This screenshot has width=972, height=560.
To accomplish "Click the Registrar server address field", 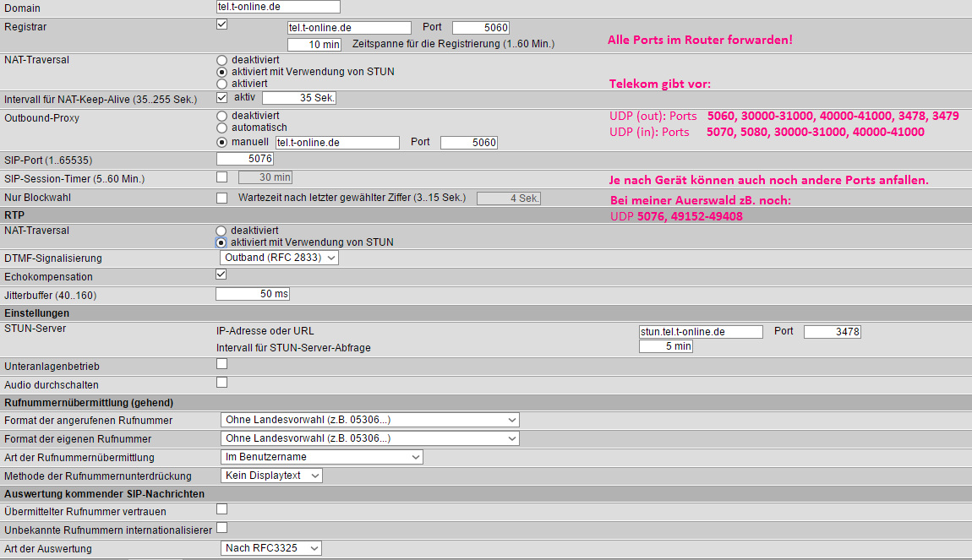I will [350, 28].
